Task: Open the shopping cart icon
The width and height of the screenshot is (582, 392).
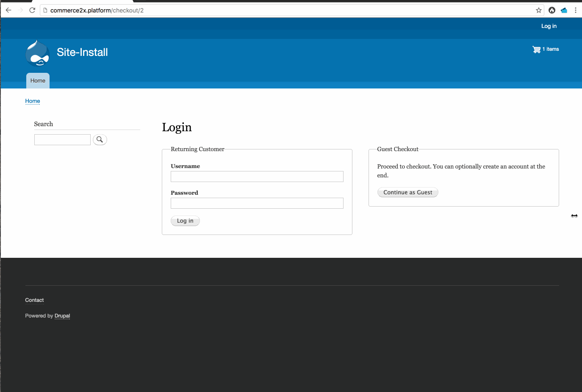Action: pyautogui.click(x=537, y=49)
